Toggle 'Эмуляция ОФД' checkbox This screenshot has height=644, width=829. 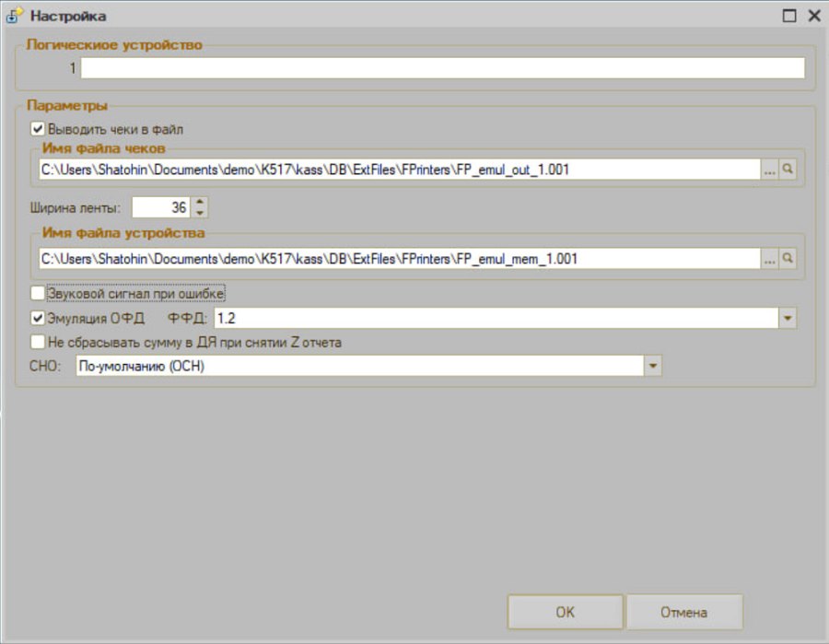point(38,318)
